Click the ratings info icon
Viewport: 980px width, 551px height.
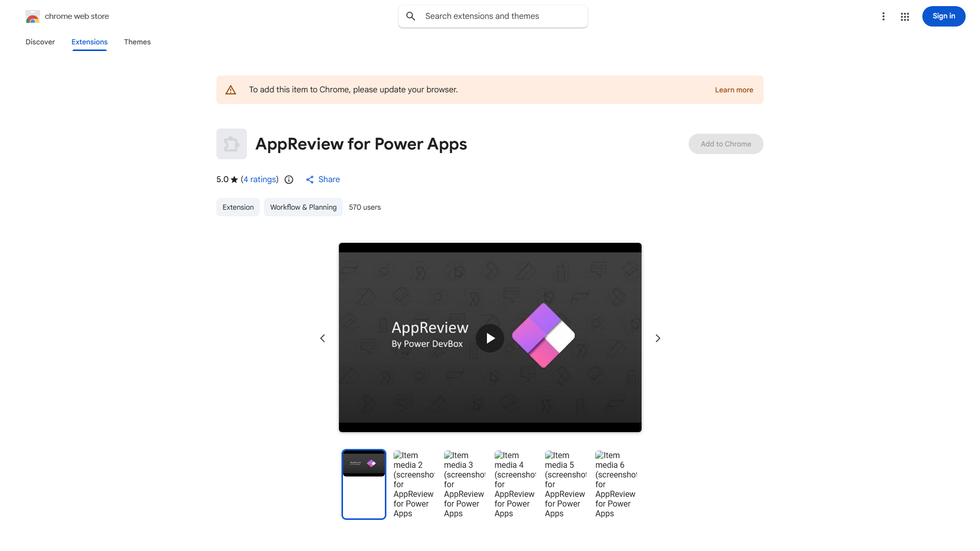(x=289, y=180)
